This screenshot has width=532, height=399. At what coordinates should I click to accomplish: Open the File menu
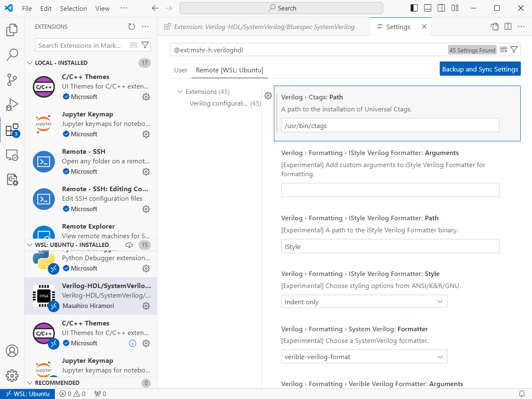pyautogui.click(x=27, y=8)
